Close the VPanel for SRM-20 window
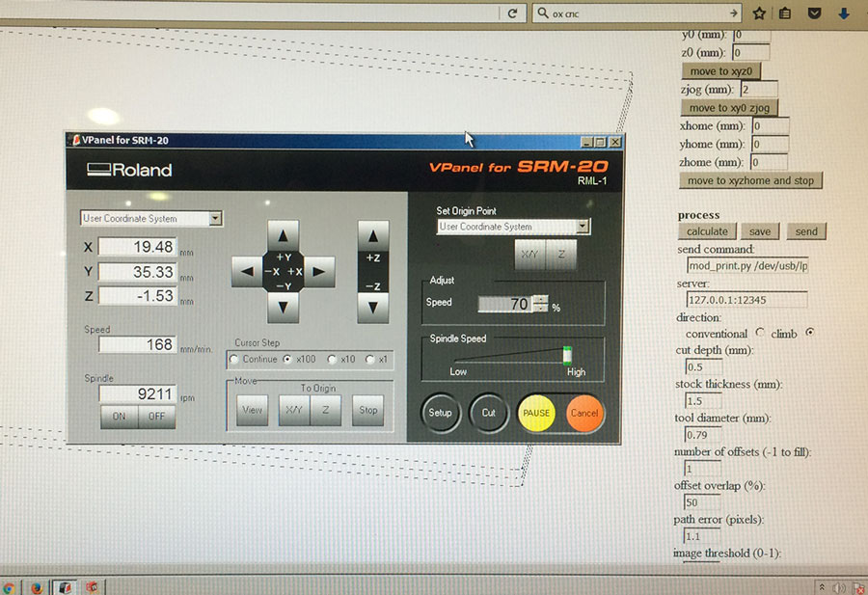This screenshot has height=595, width=868. [615, 143]
